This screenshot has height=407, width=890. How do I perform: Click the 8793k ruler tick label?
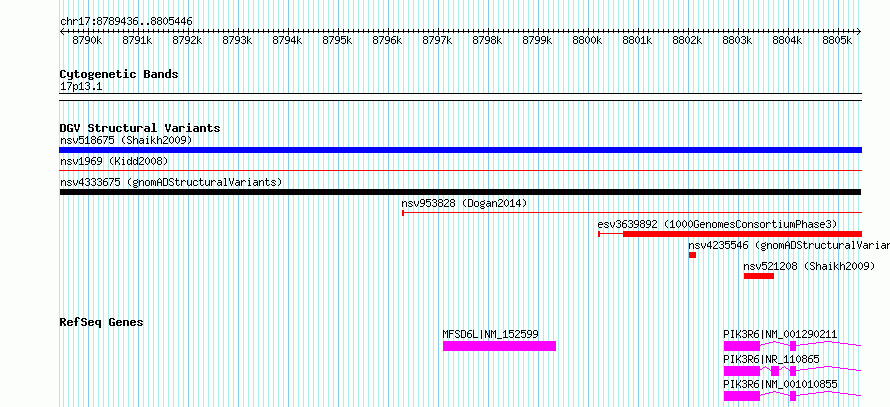point(237,40)
